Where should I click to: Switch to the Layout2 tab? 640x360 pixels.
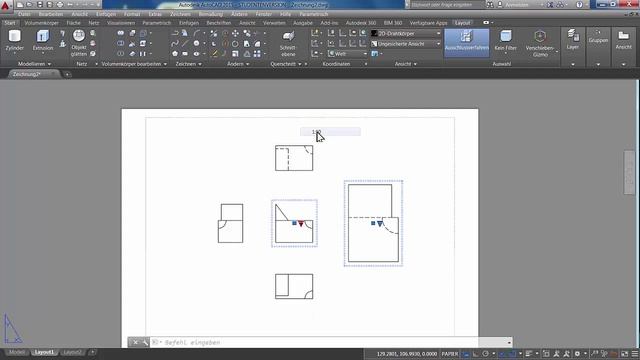pos(72,352)
